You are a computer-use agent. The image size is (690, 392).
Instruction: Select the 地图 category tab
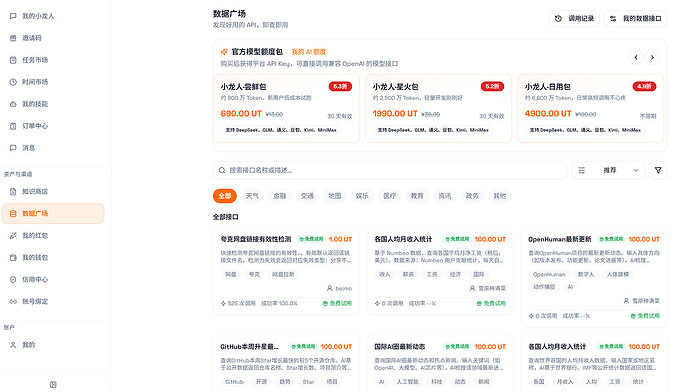[334, 196]
